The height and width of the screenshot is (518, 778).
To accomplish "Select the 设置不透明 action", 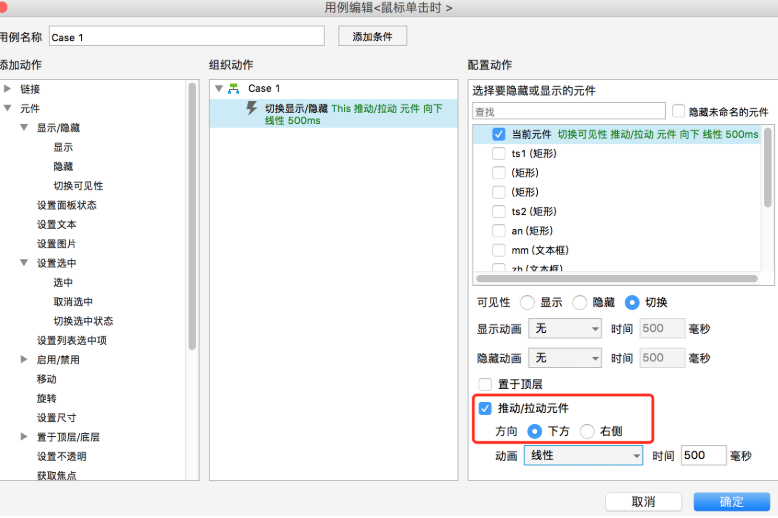I will 62,456.
